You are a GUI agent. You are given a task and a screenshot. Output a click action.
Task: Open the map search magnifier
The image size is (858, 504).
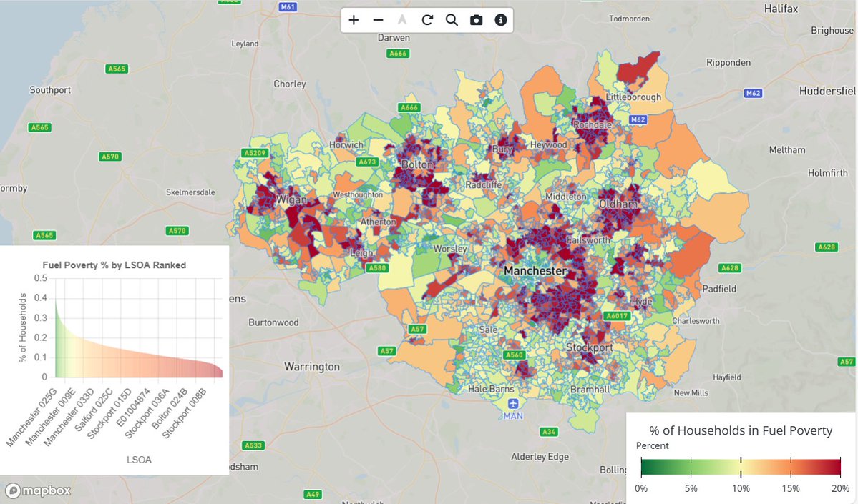(x=452, y=20)
